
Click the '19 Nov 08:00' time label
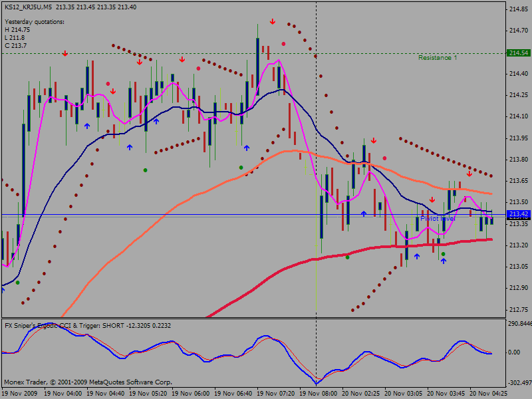pyautogui.click(x=319, y=394)
